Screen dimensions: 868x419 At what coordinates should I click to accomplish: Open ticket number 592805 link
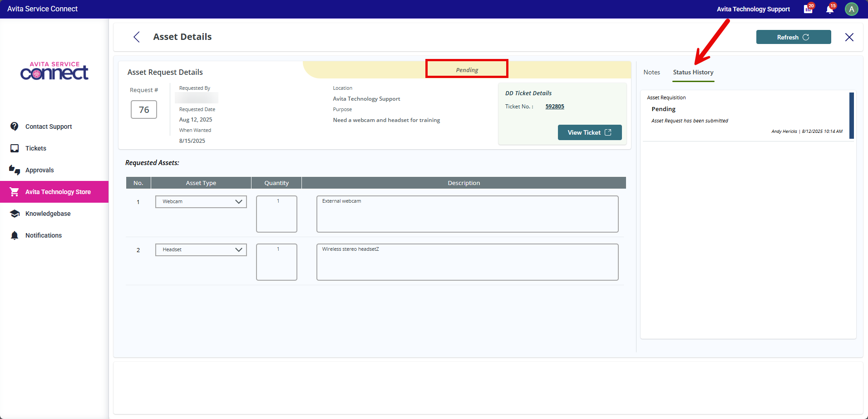tap(555, 107)
